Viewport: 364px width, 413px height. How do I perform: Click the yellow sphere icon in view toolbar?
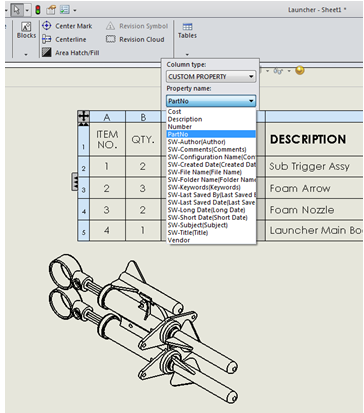click(x=300, y=70)
